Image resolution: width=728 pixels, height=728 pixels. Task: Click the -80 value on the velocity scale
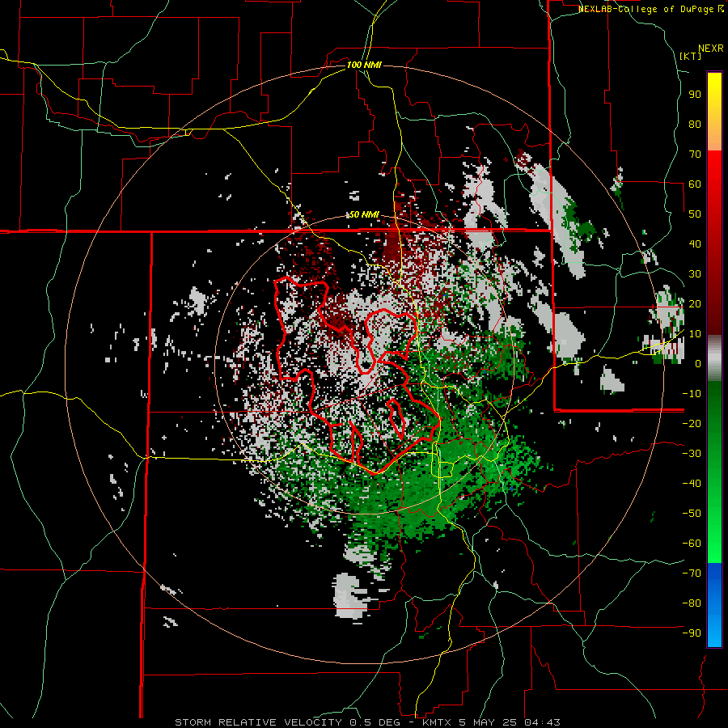692,603
